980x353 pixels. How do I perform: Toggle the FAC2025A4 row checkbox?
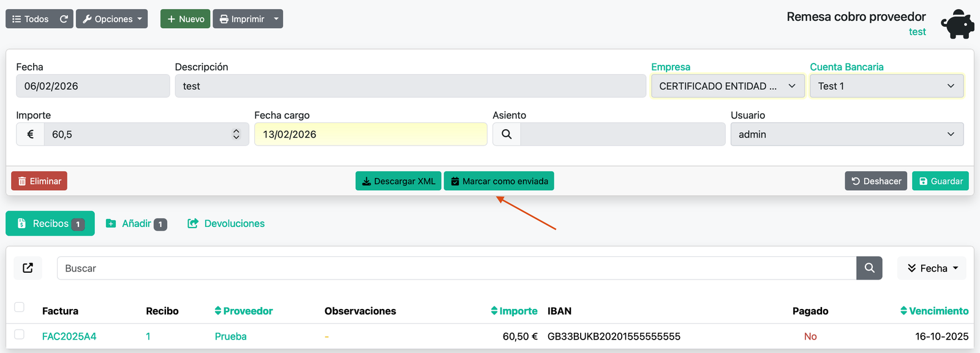[x=19, y=334]
